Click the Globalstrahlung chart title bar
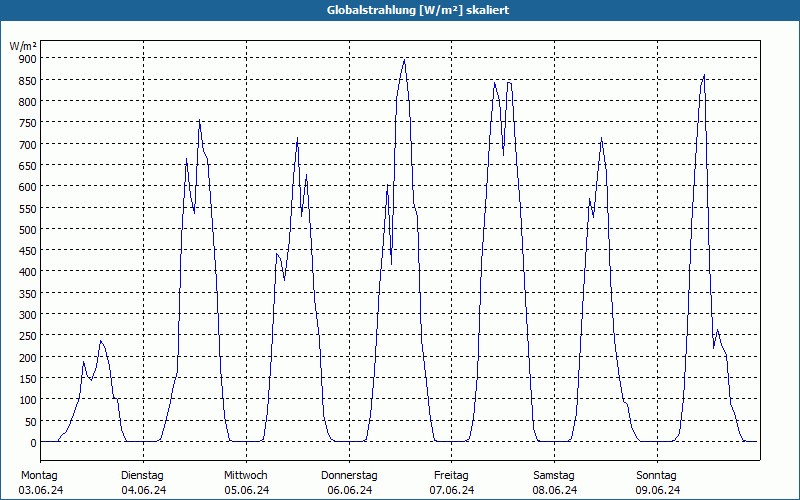800x500 pixels. coord(400,10)
